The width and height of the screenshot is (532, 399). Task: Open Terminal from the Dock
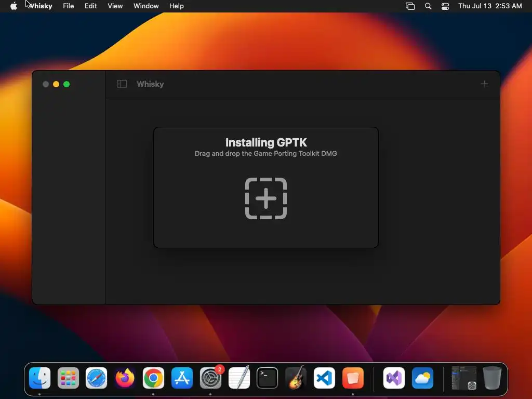tap(268, 378)
